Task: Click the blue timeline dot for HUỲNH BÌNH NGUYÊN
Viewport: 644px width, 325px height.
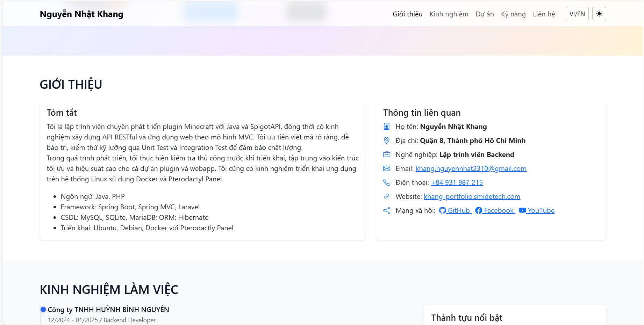Action: [43, 309]
